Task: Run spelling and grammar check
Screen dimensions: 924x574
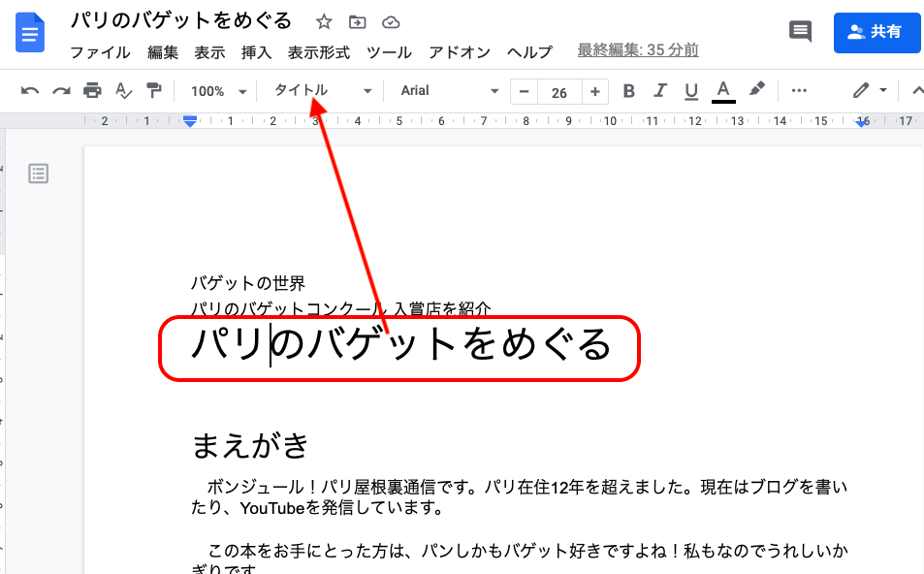Action: pyautogui.click(x=123, y=91)
